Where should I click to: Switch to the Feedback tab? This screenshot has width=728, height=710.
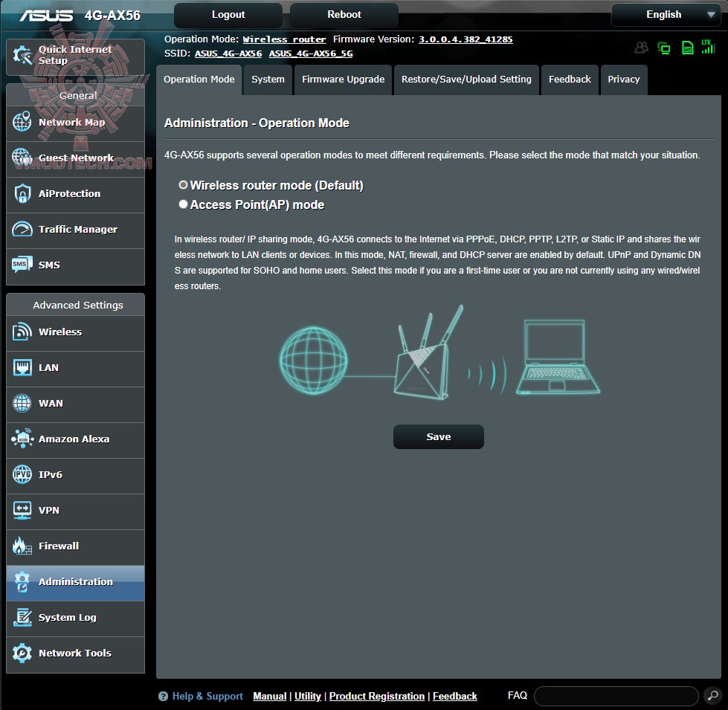[570, 80]
